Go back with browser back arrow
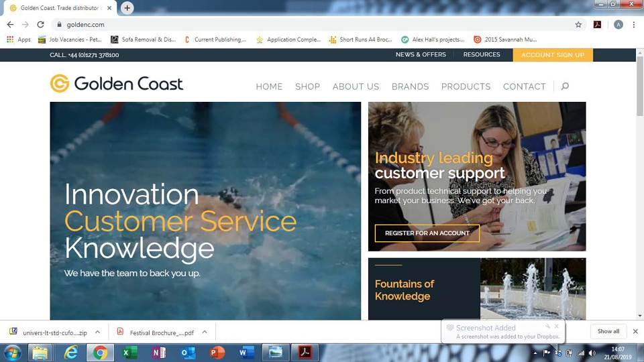 tap(10, 25)
